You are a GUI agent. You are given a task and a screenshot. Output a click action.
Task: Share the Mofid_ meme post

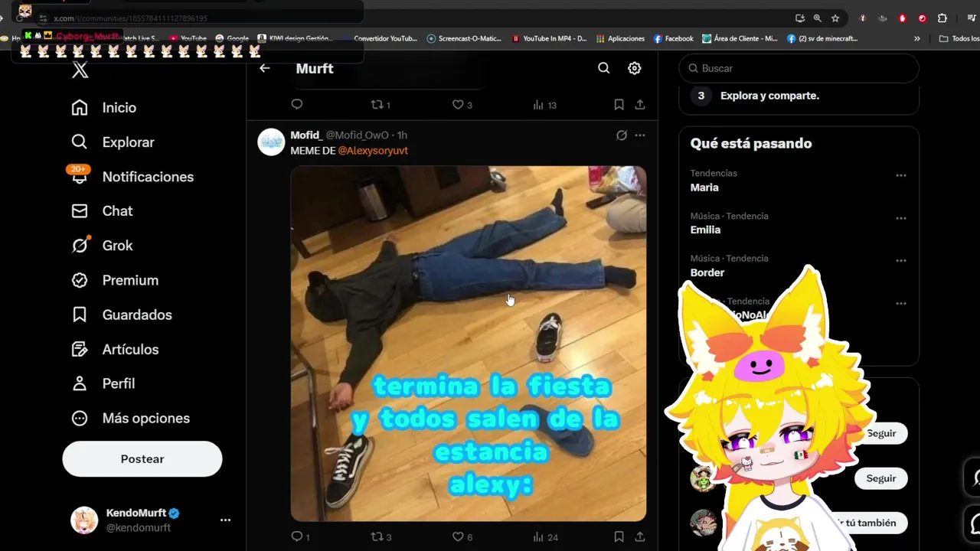(640, 537)
